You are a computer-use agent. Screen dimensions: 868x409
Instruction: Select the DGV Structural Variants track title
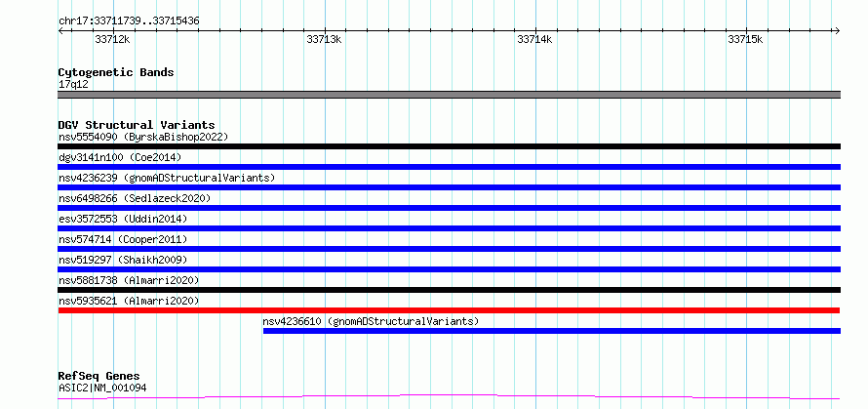[137, 125]
